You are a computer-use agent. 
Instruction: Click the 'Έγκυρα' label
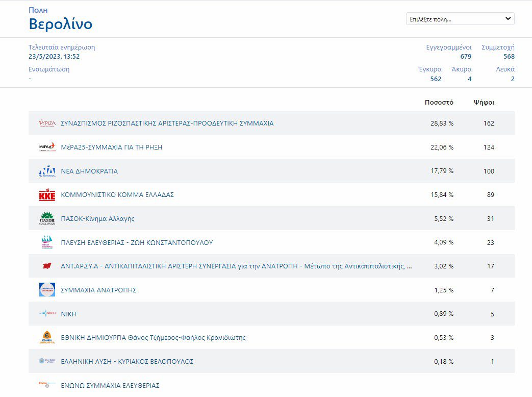point(430,69)
